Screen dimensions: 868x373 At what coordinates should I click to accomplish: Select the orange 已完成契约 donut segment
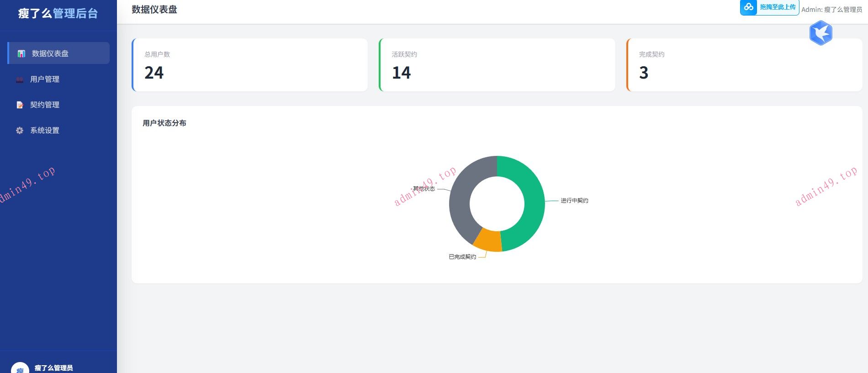coord(488,241)
